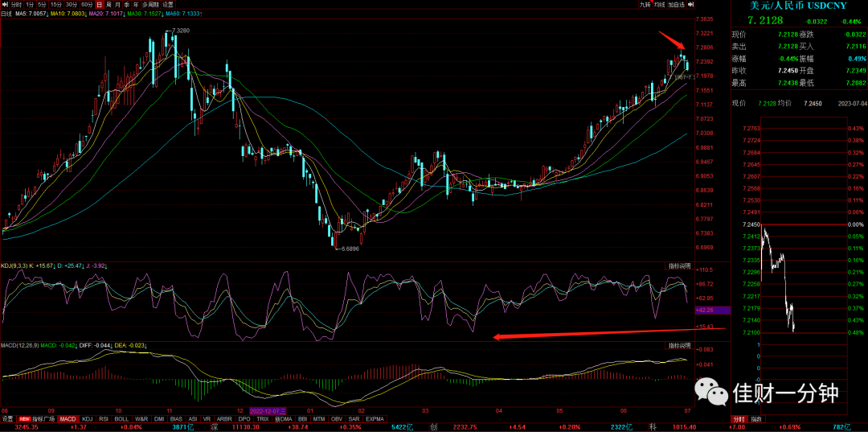Open chart 设置 in top toolbar
This screenshot has width=868, height=432.
[168, 5]
